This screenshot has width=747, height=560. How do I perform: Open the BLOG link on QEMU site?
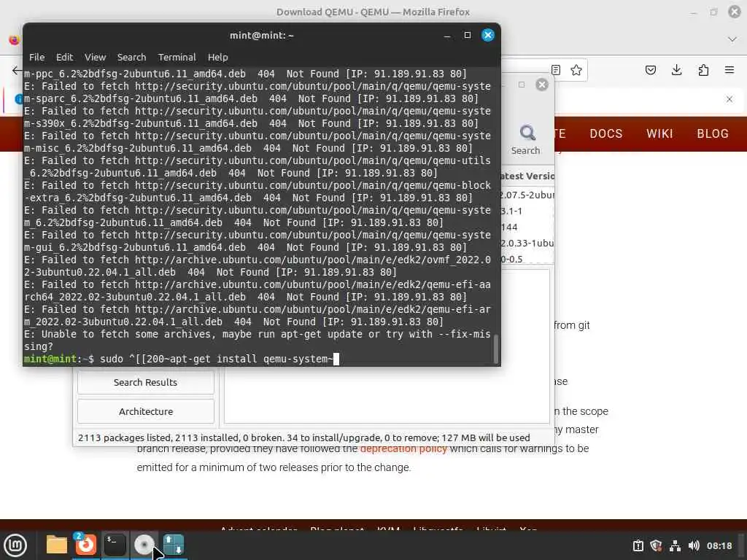pos(713,134)
